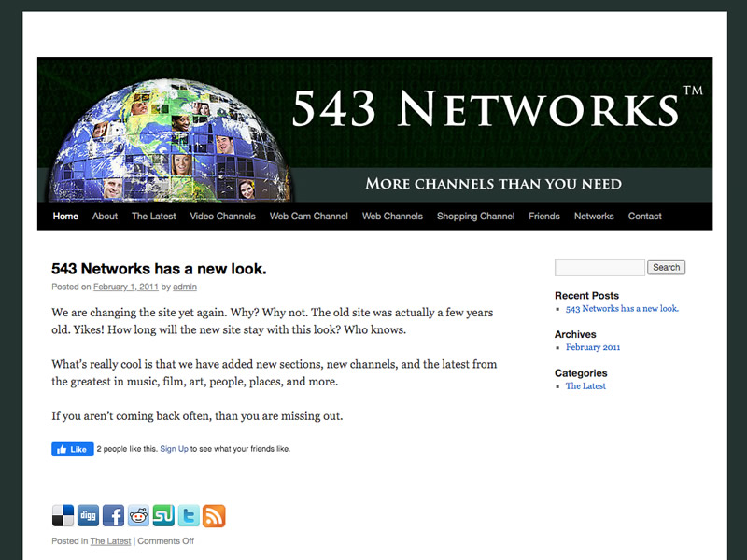Viewport: 747px width, 560px height.
Task: Submit the post to Reddit
Action: [138, 516]
